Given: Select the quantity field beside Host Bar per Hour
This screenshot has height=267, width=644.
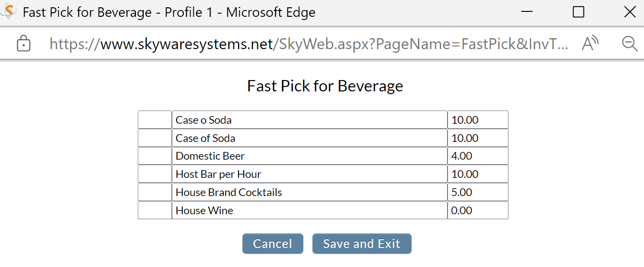Looking at the screenshot, I should pyautogui.click(x=155, y=174).
